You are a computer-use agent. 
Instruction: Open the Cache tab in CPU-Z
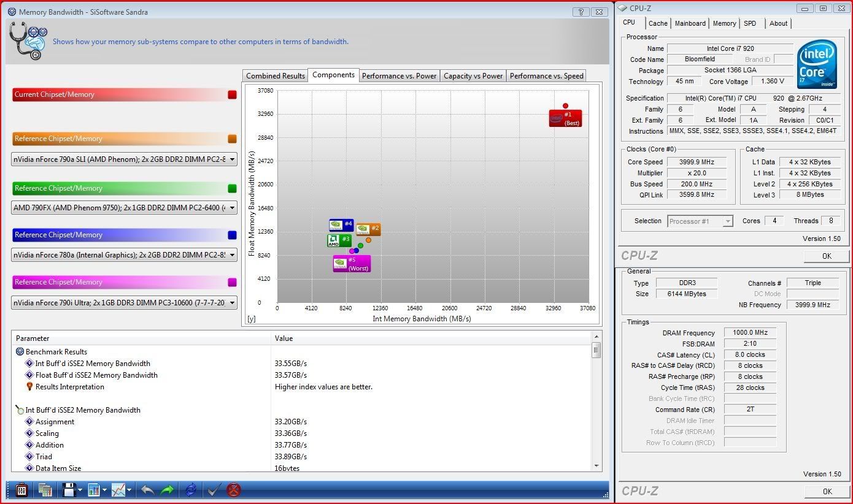click(658, 23)
